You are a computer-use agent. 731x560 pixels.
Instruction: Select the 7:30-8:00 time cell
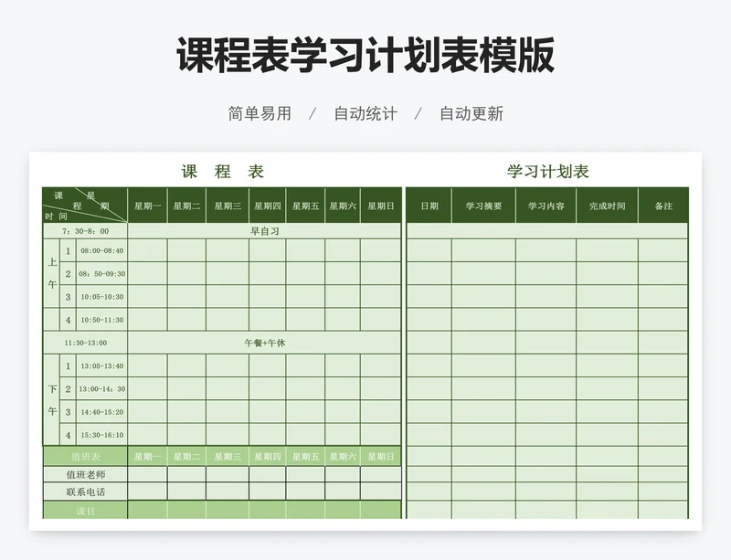point(85,231)
